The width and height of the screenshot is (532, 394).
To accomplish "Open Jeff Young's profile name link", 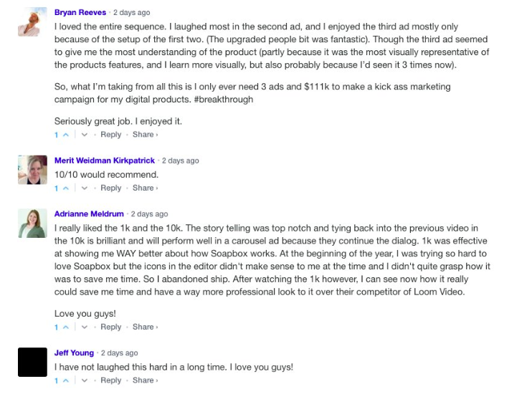I will (x=74, y=352).
